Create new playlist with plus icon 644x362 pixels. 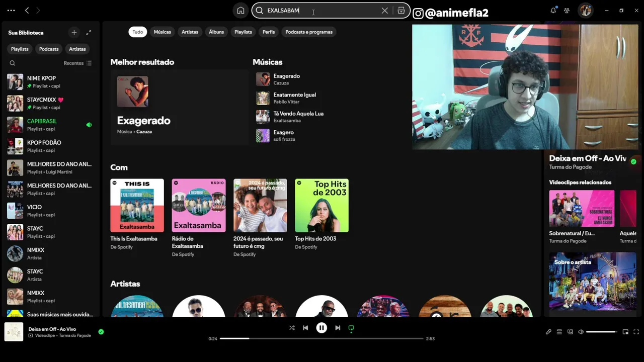click(x=74, y=33)
